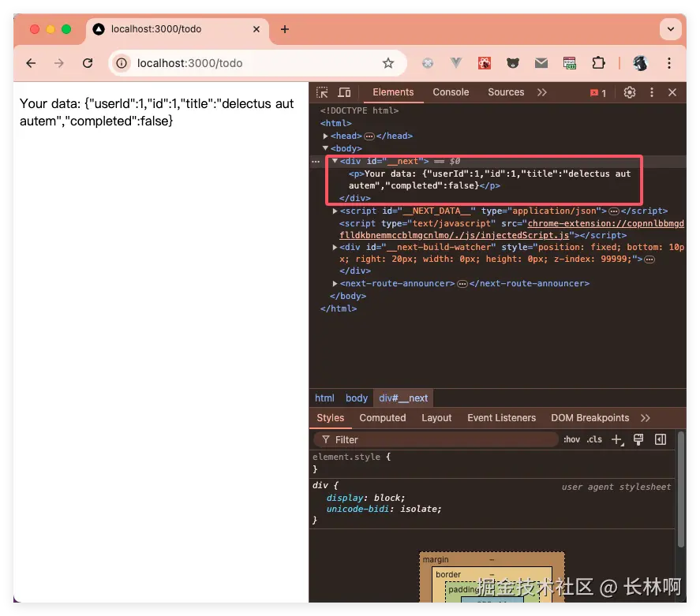
Task: Activate the element inspector picker
Action: coord(322,92)
